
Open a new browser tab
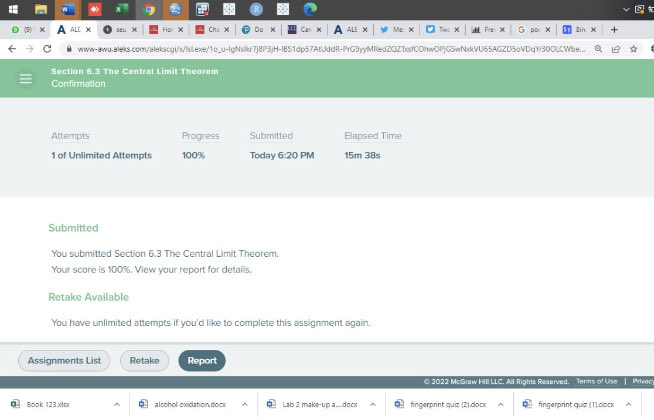(x=614, y=30)
